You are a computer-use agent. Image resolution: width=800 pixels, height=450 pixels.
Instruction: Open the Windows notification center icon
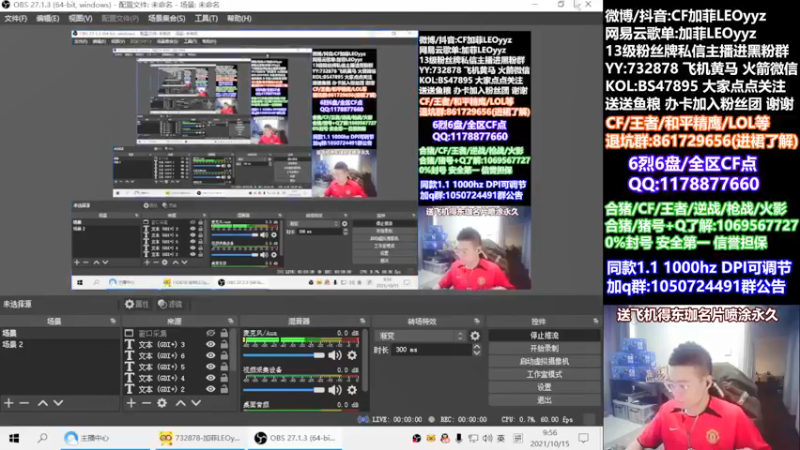(584, 438)
